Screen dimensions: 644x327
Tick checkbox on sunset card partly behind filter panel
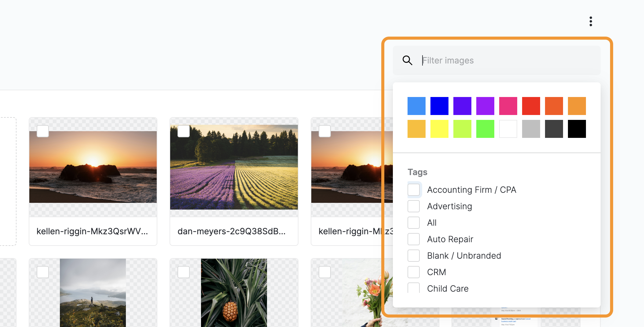[x=325, y=131]
